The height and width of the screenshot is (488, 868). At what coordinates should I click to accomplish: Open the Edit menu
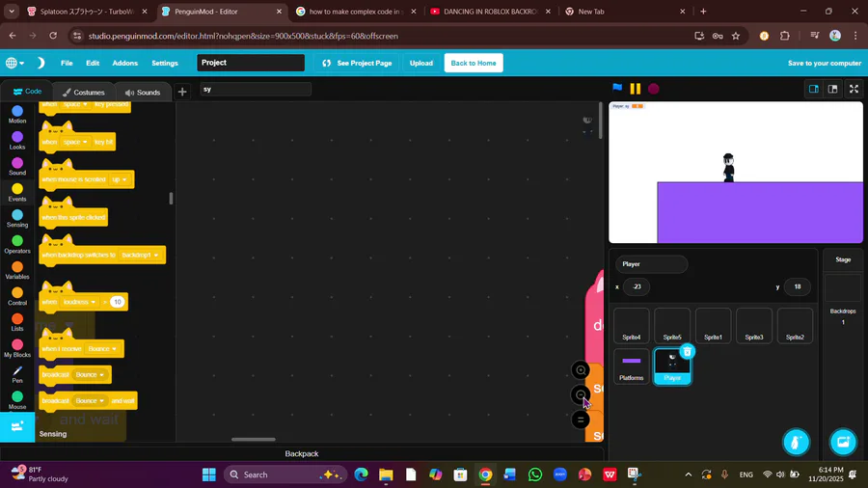[x=93, y=63]
